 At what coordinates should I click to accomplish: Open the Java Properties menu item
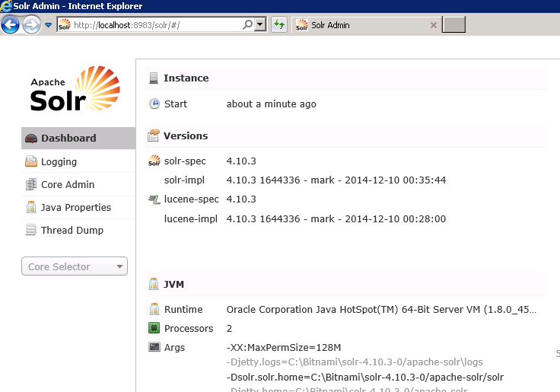[x=78, y=207]
